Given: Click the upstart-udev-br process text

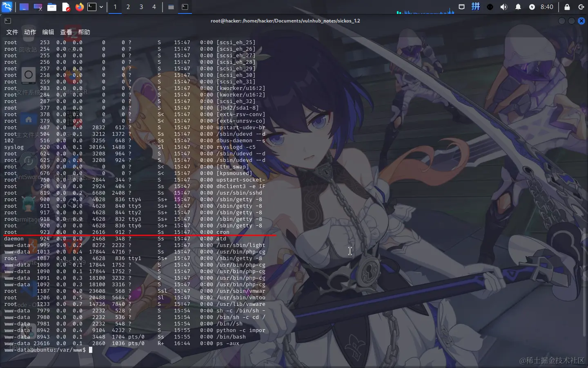Looking at the screenshot, I should 241,128.
